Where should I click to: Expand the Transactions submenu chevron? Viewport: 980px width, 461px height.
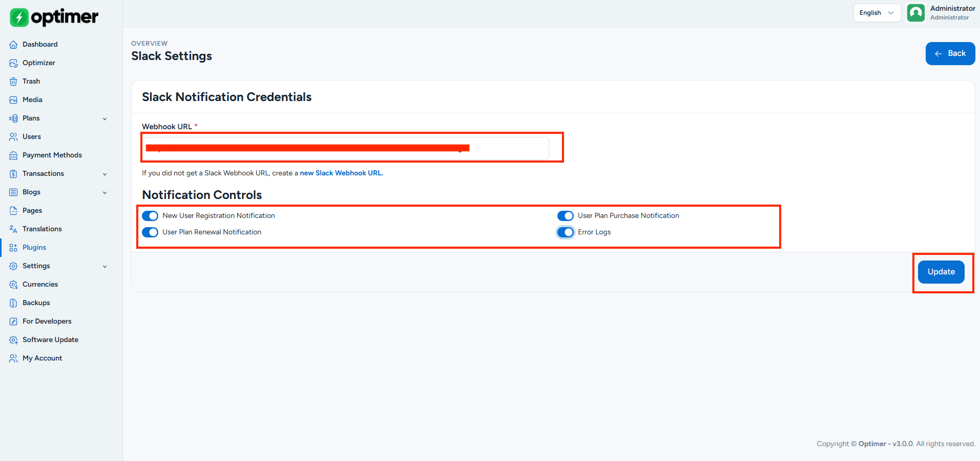(x=105, y=174)
